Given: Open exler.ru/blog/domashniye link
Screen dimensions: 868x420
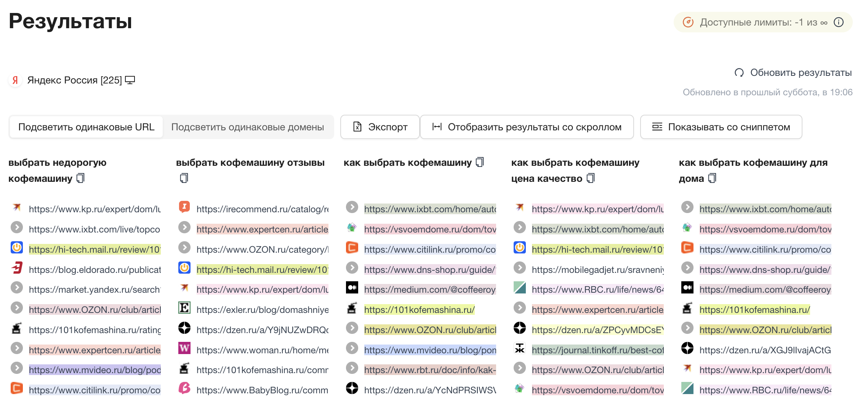Looking at the screenshot, I should point(263,309).
